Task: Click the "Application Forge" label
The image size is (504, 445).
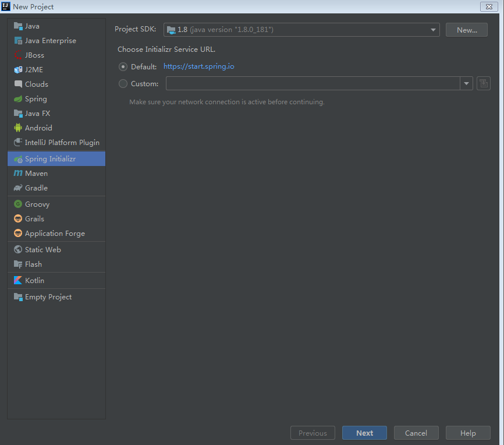Action: coord(55,234)
